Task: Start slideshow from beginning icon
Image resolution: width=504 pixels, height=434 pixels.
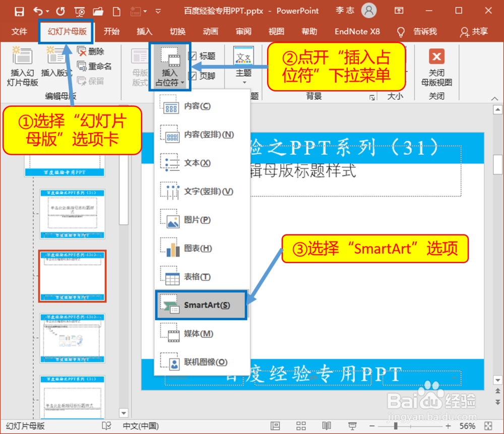Action: coord(80,12)
